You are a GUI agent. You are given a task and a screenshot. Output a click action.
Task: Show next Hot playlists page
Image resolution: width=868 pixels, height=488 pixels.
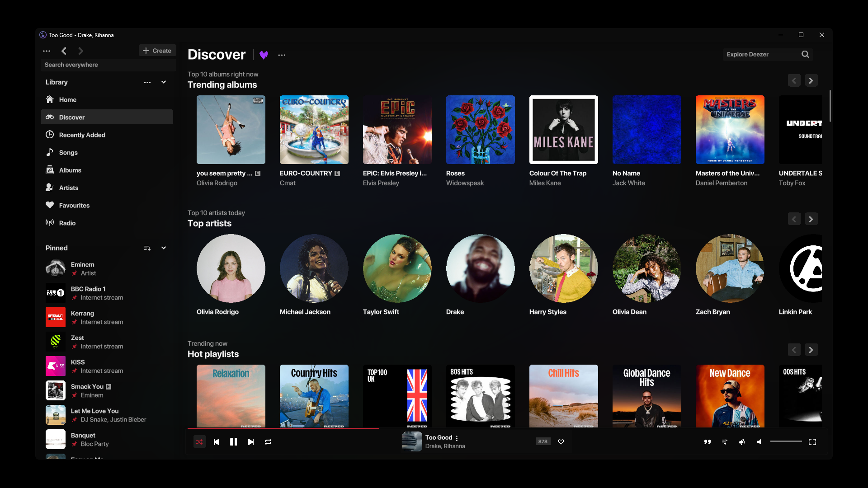tap(811, 350)
